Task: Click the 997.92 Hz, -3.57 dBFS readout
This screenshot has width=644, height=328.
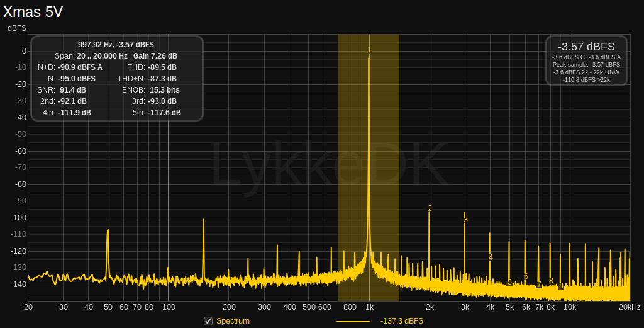Action: click(x=116, y=45)
